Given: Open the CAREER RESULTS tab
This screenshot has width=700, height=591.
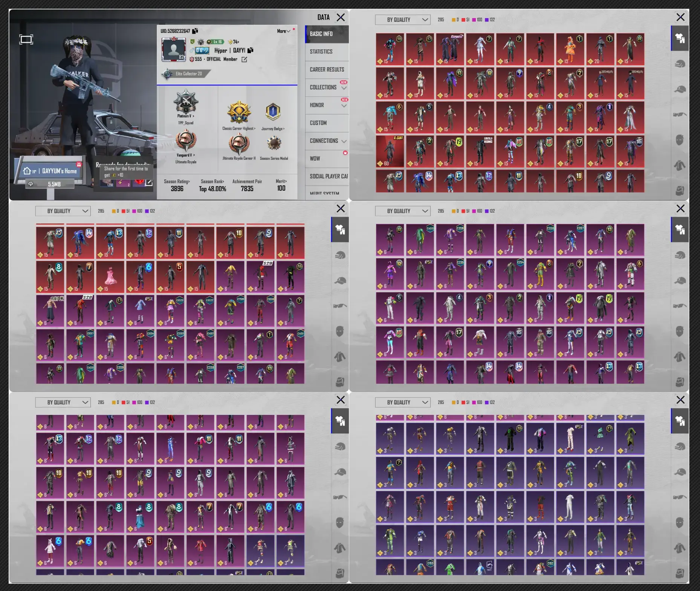Looking at the screenshot, I should pyautogui.click(x=327, y=69).
